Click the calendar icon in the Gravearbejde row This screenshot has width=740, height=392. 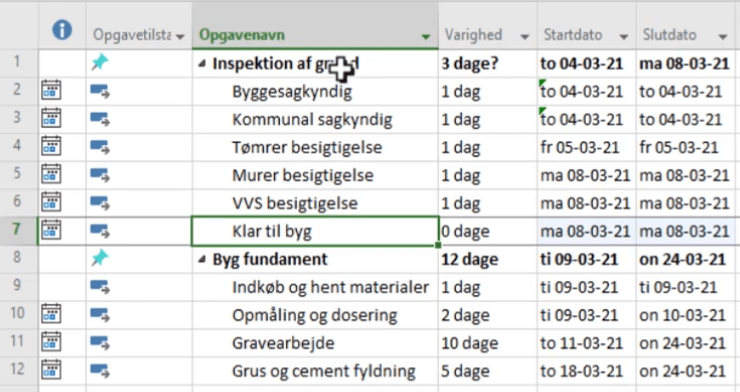tap(51, 342)
